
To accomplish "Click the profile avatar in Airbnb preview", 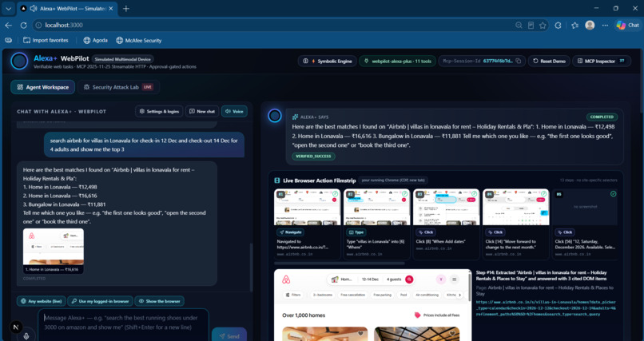I will (x=440, y=280).
